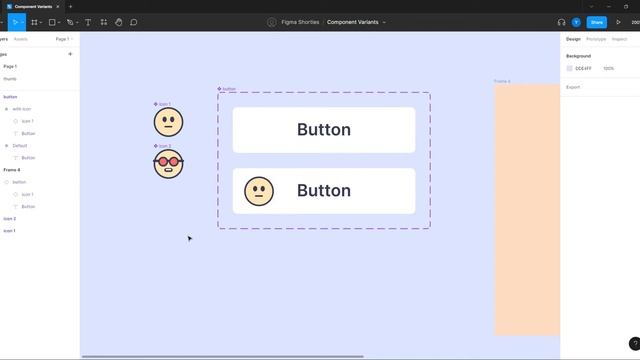Open the Help question mark button
The height and width of the screenshot is (360, 640).
click(635, 343)
